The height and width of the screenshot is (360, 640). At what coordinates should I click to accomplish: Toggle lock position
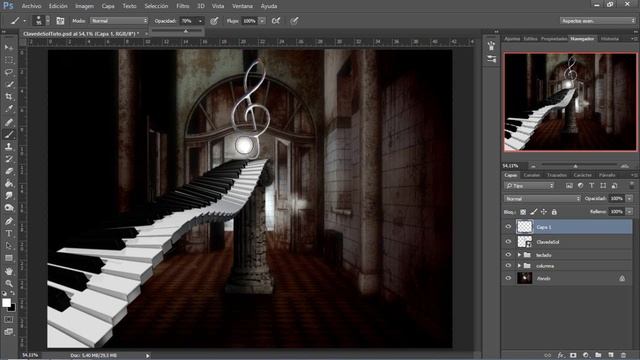click(x=544, y=212)
